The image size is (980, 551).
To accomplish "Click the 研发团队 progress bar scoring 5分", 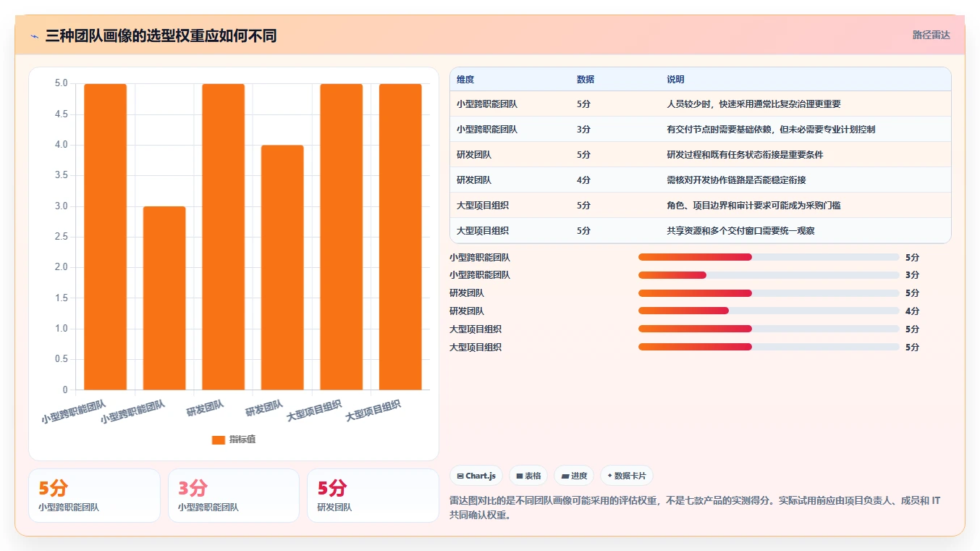I will 769,293.
